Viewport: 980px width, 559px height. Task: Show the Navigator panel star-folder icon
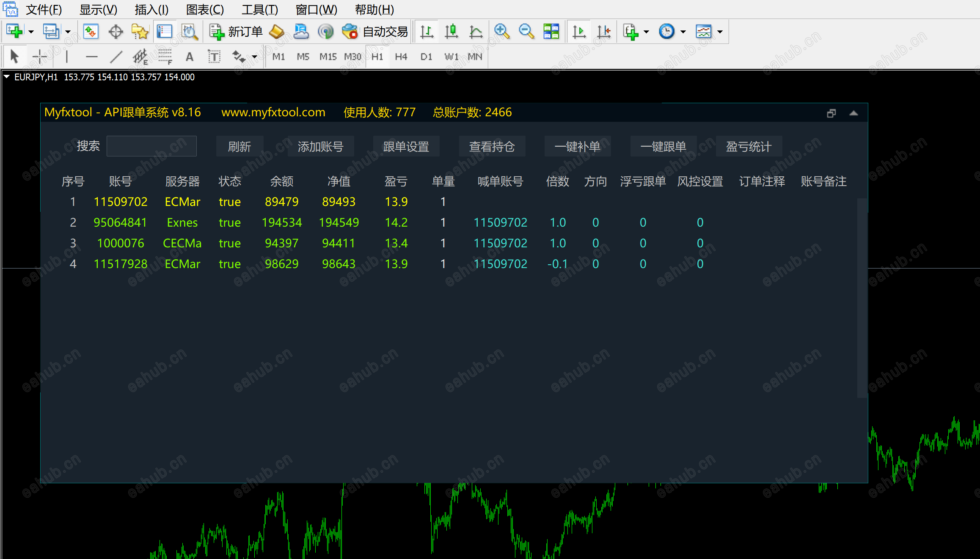click(140, 31)
